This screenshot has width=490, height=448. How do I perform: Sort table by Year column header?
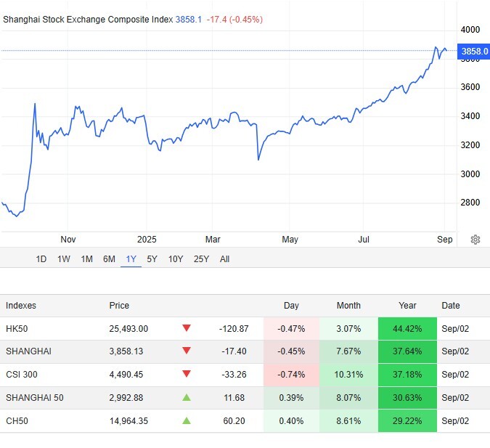click(x=407, y=306)
